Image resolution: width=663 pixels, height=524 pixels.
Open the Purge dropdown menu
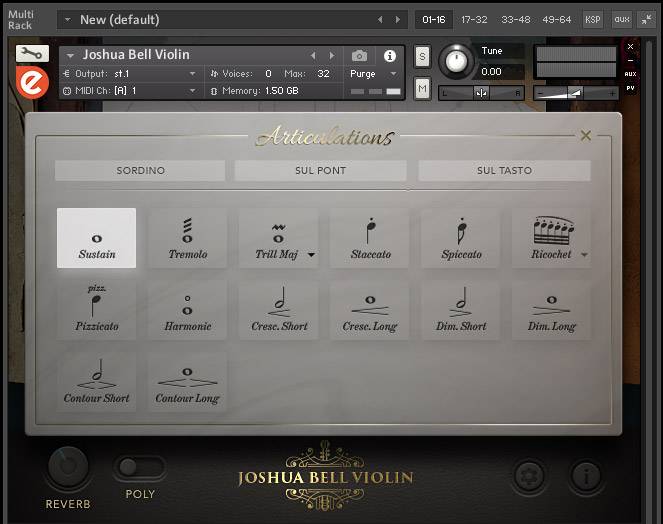(x=374, y=74)
